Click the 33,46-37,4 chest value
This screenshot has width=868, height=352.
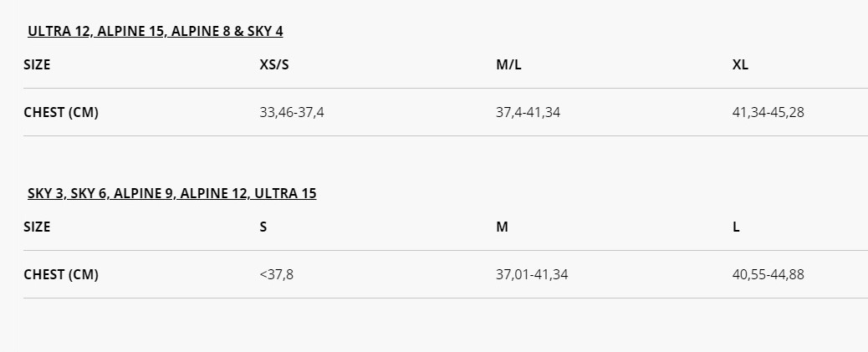pos(292,113)
